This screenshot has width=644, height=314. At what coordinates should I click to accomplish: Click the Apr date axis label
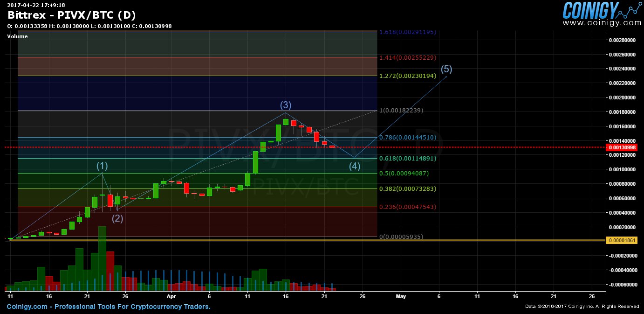point(171,296)
